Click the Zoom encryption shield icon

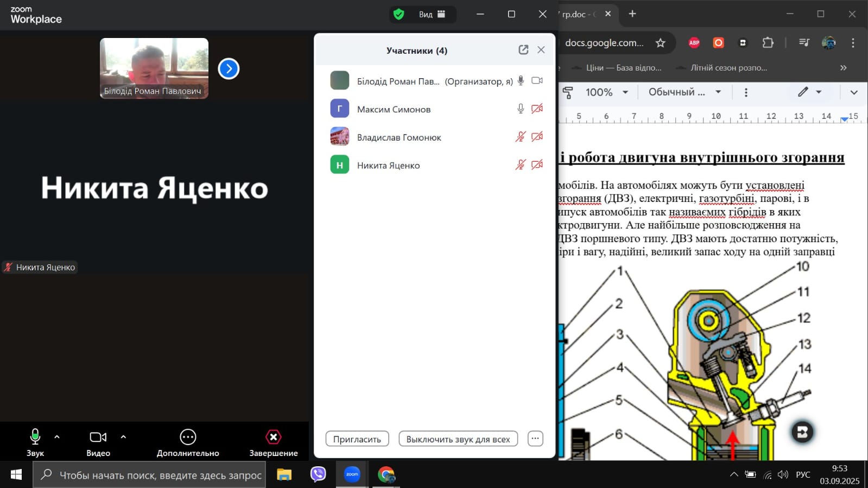[x=399, y=14]
